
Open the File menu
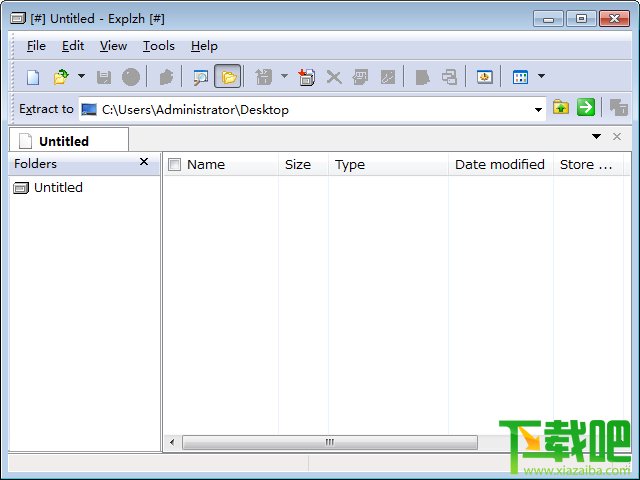coord(36,46)
